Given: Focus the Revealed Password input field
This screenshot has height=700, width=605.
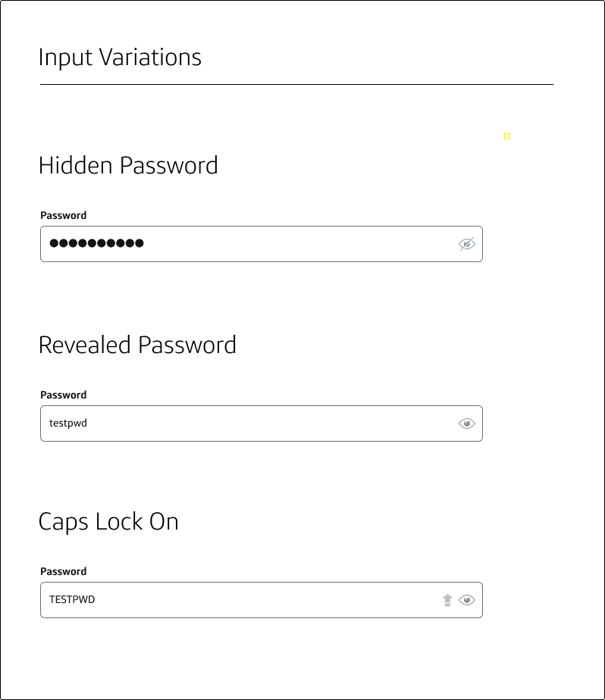Looking at the screenshot, I should (262, 423).
